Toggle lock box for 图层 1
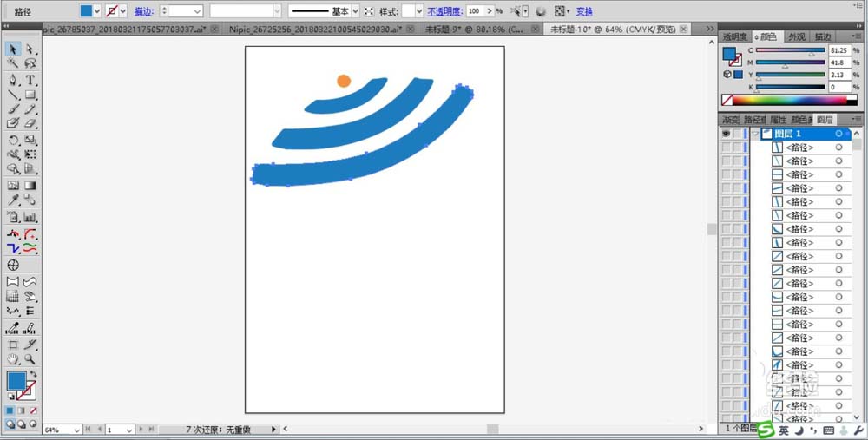The height and width of the screenshot is (440, 868). pos(738,135)
